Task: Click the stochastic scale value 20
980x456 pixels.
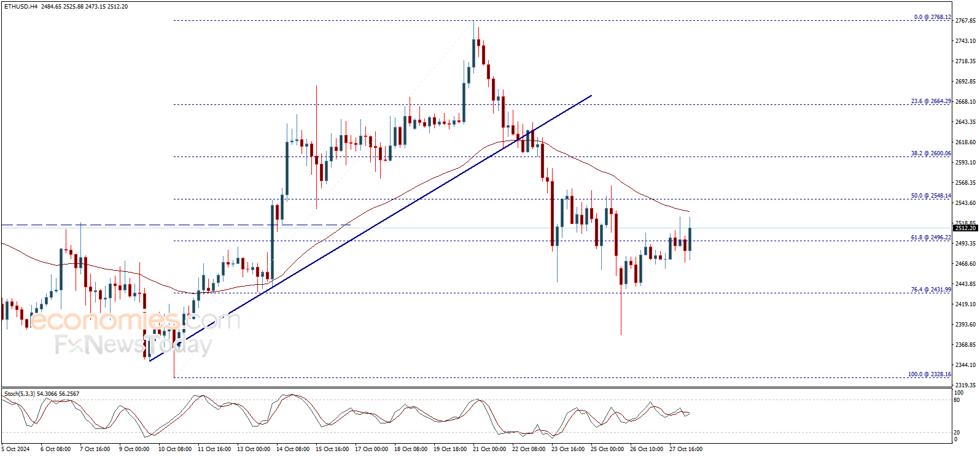Action: click(x=957, y=433)
